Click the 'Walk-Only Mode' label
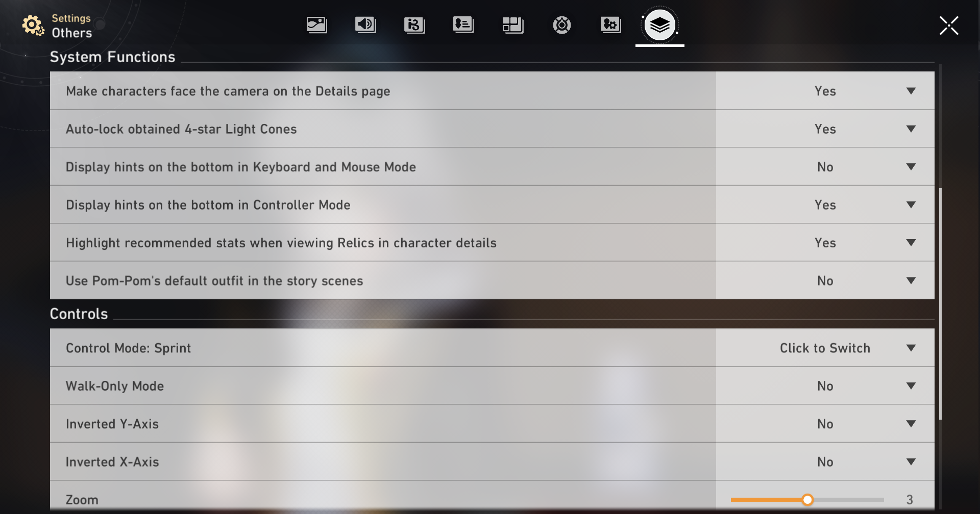This screenshot has width=980, height=514. point(115,386)
